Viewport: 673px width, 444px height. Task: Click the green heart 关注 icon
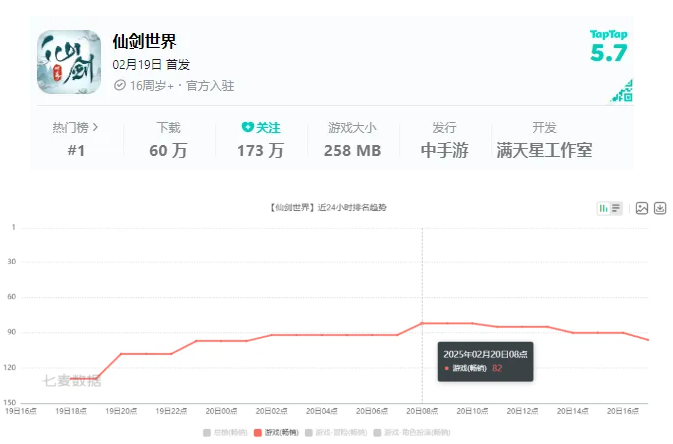tap(247, 127)
